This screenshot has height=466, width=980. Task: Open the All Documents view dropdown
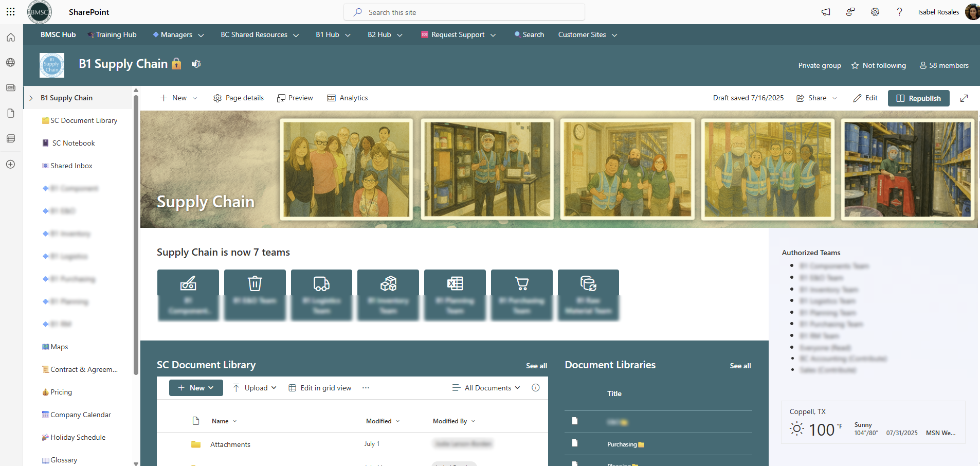[x=486, y=388]
